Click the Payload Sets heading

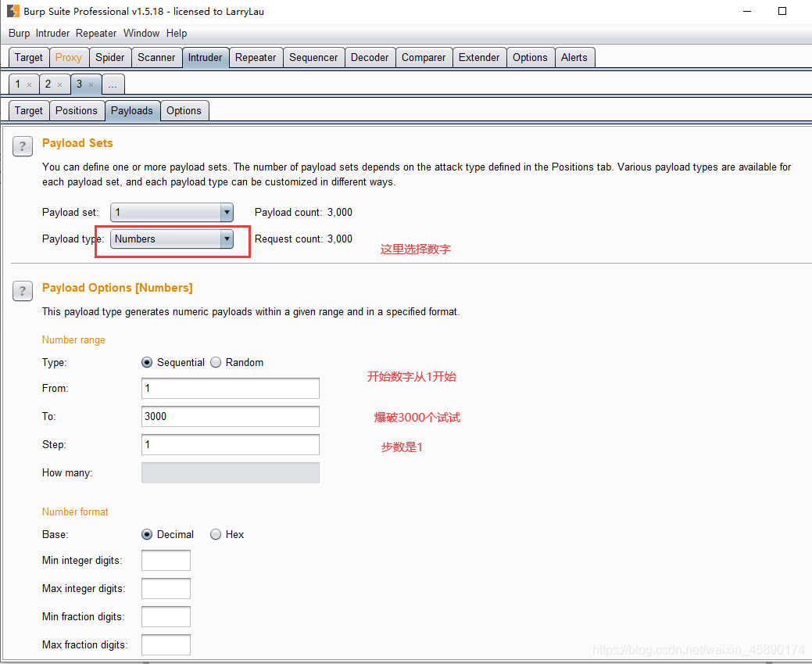[77, 143]
